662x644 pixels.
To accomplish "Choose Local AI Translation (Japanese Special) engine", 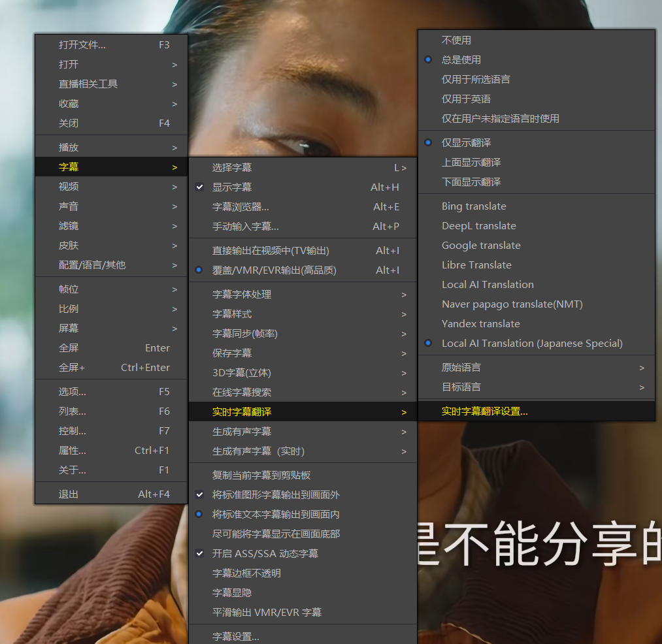I will (536, 343).
